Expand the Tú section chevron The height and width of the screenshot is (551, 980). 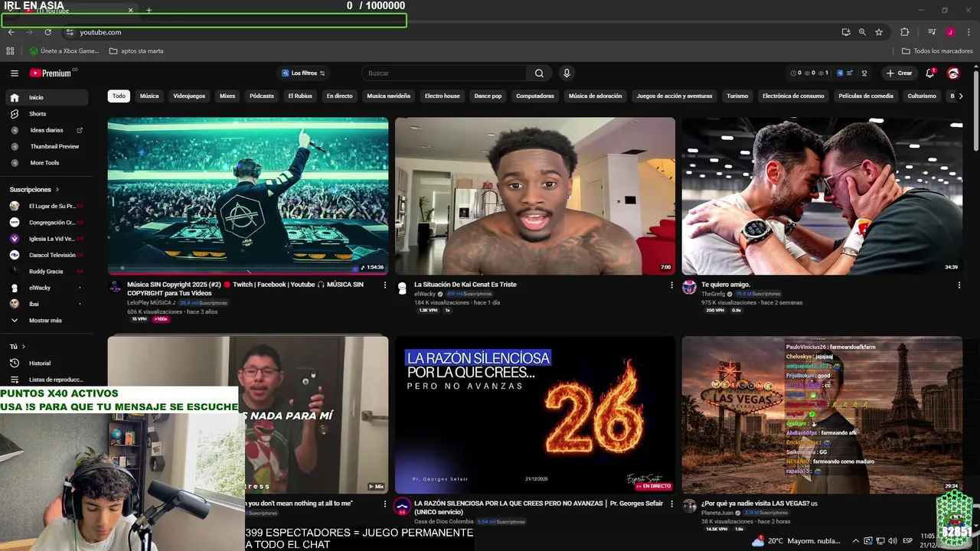24,347
